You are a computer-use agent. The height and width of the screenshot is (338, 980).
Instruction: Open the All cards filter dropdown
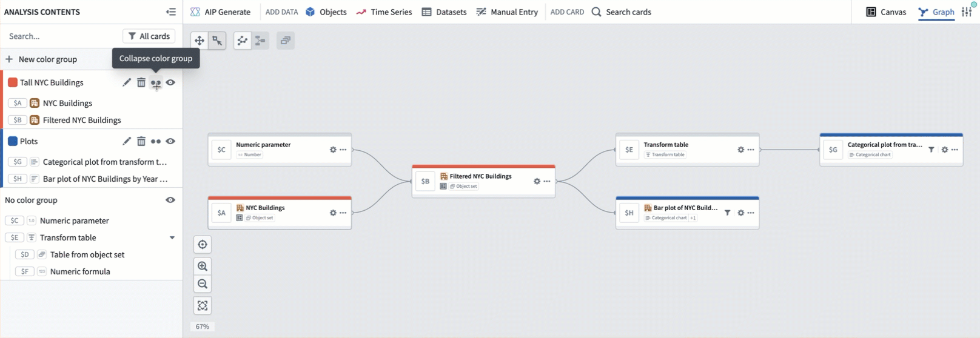[x=149, y=36]
